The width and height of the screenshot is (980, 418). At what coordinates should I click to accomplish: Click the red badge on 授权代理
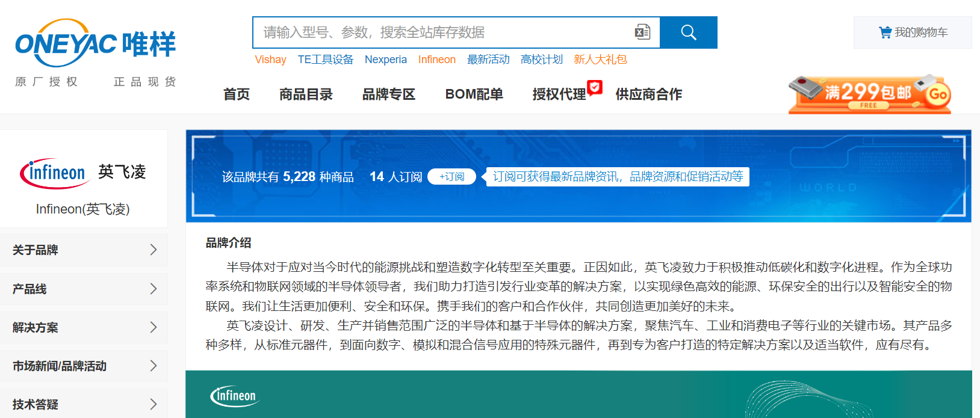[x=595, y=87]
